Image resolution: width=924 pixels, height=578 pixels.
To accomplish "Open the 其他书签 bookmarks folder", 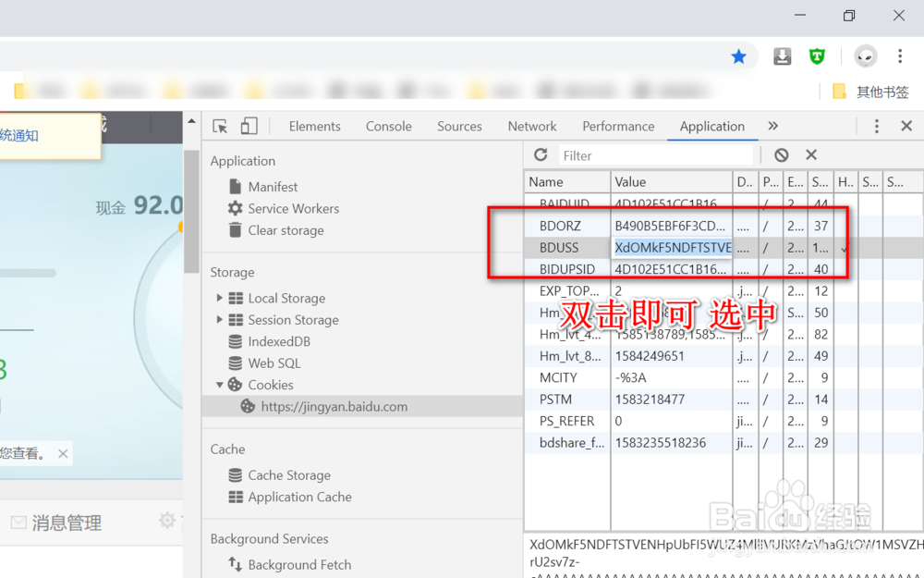I will point(870,92).
